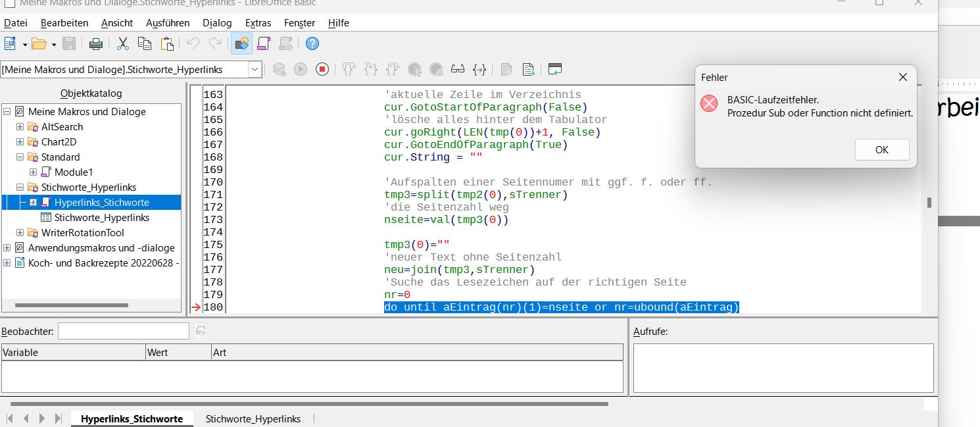Viewport: 980px width, 427px height.
Task: Click the Select Macro scroll icon
Action: [264, 43]
